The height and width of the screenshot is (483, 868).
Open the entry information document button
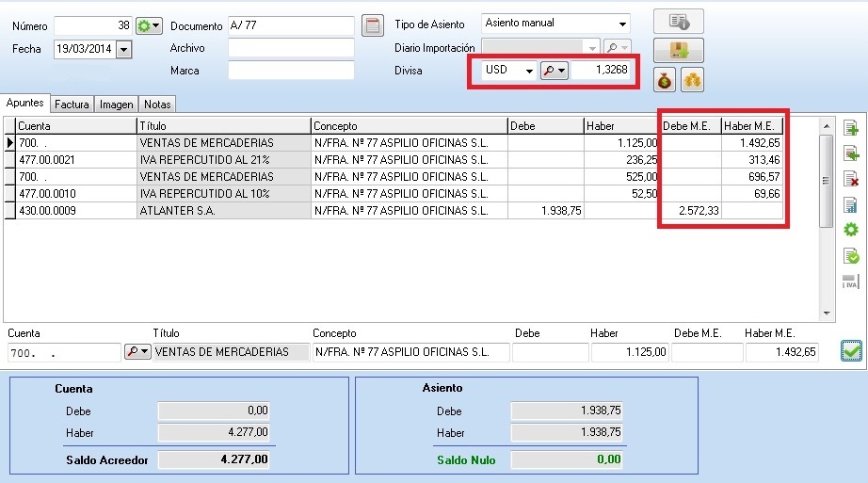678,21
